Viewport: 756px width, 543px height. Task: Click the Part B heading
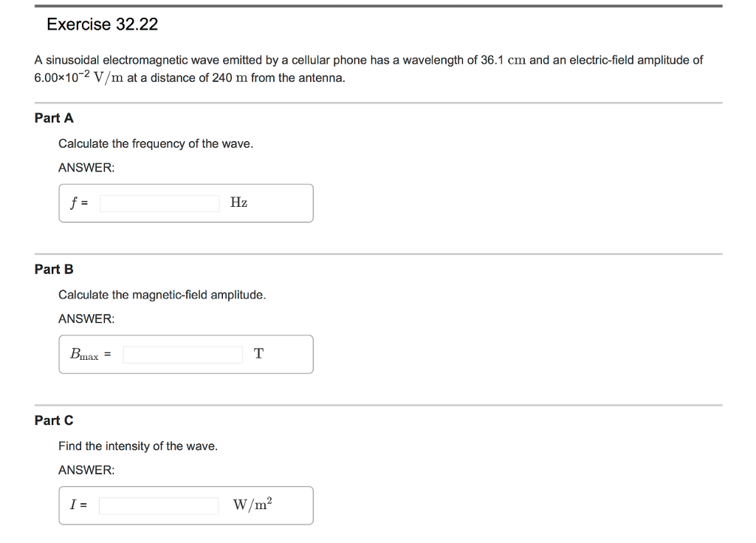tap(54, 269)
